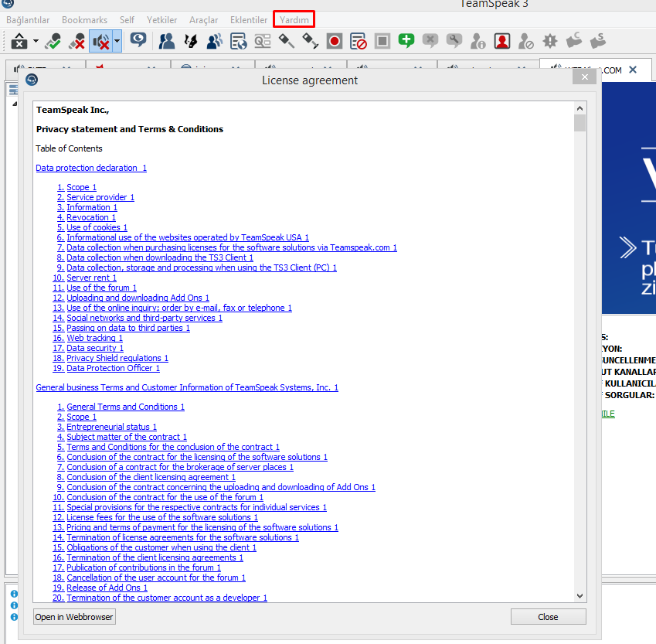The width and height of the screenshot is (656, 644).
Task: Click the green speech bubble plus icon
Action: pyautogui.click(x=406, y=41)
